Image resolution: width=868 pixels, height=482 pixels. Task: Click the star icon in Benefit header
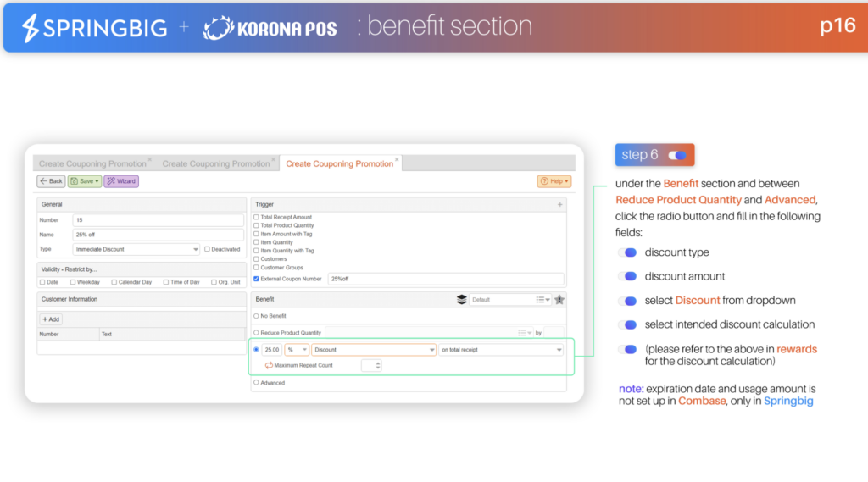(559, 299)
